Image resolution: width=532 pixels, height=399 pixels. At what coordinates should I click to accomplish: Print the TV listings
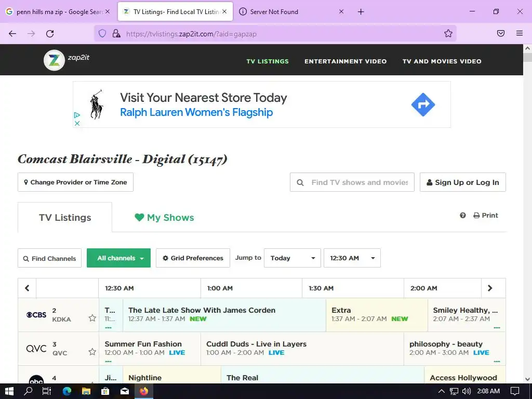pos(486,216)
